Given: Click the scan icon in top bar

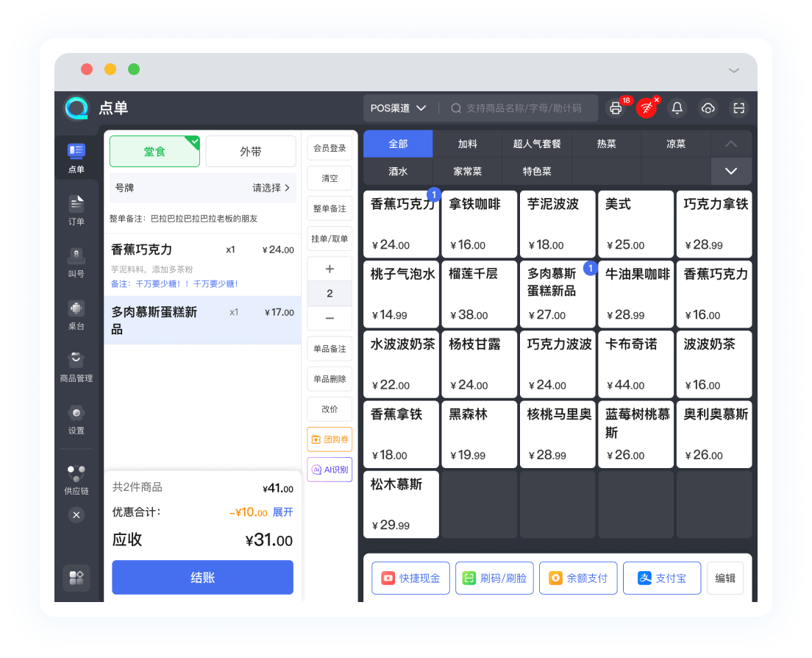Looking at the screenshot, I should [x=738, y=108].
